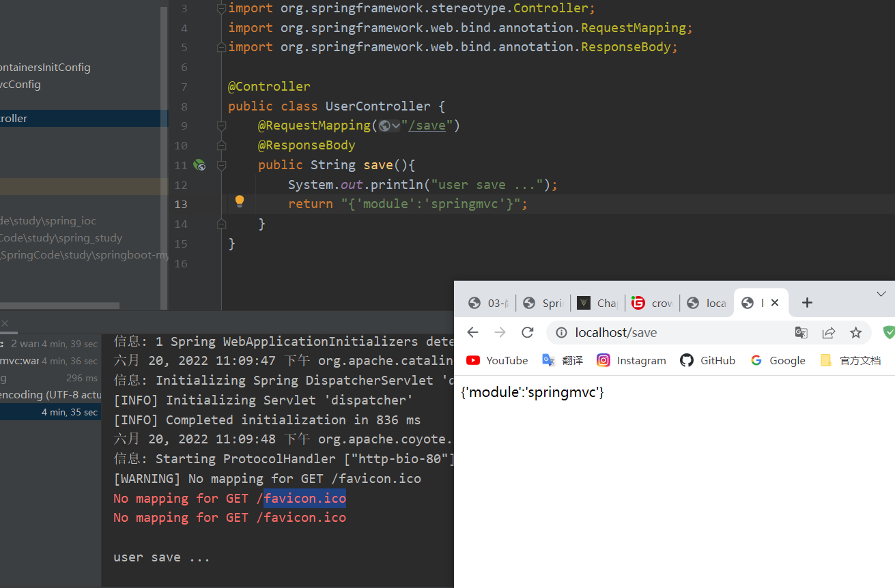Screen dimensions: 895x588
Task: Reload the localhost/save page
Action: tap(527, 332)
